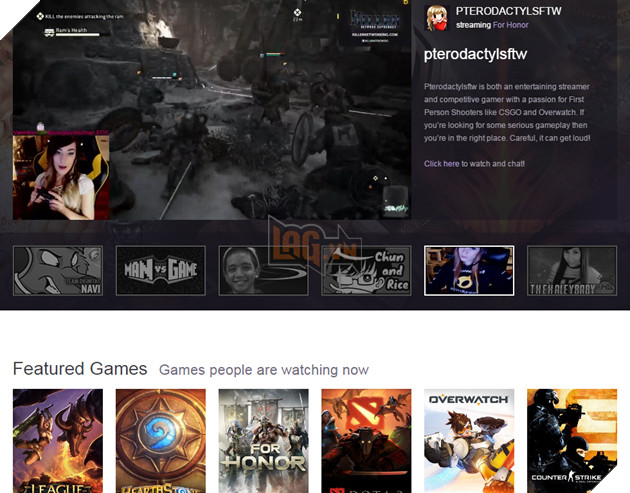
Task: Click the Featured Games heading
Action: [80, 368]
